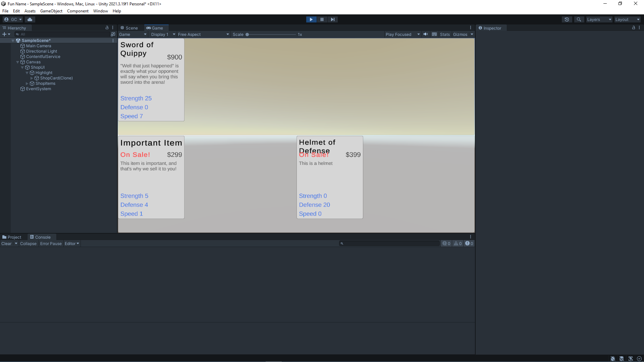This screenshot has width=644, height=362.
Task: Click the Mute audio icon in Game view
Action: pos(426,34)
